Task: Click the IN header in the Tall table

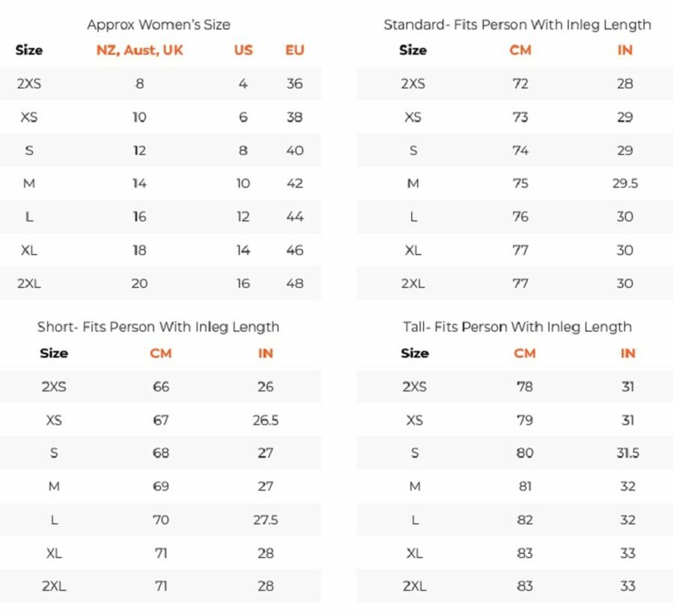Action: click(x=627, y=354)
